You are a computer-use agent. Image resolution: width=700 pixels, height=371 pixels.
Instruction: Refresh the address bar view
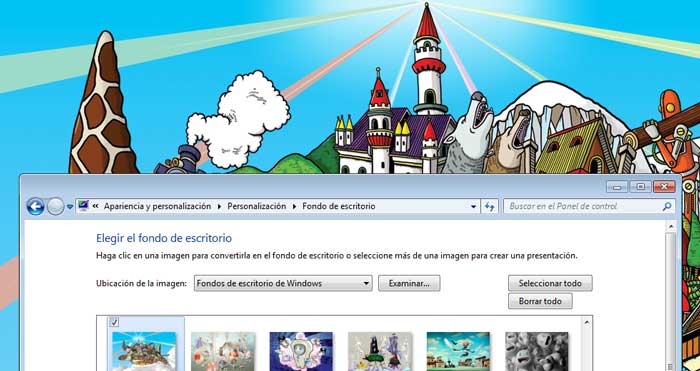489,207
